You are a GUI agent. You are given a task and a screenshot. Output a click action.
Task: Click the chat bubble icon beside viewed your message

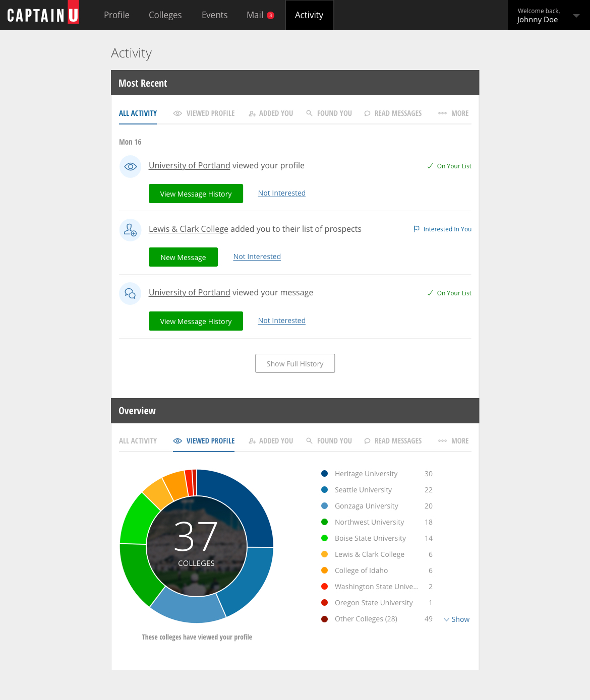(130, 293)
